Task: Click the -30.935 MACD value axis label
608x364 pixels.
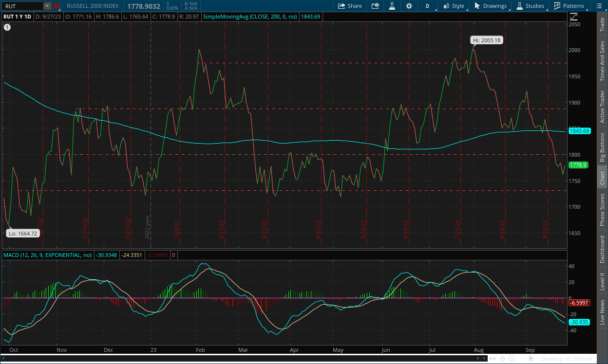Action: (x=579, y=322)
